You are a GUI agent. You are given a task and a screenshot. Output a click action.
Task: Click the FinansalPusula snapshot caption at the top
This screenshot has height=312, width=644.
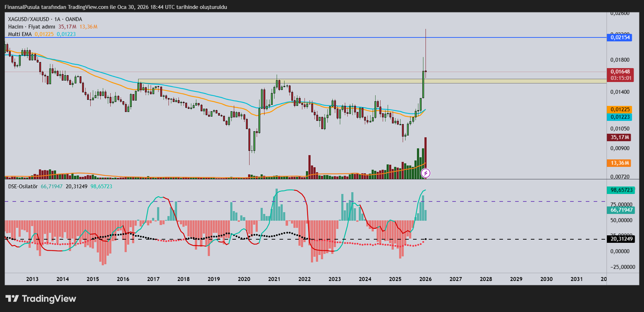tap(116, 7)
